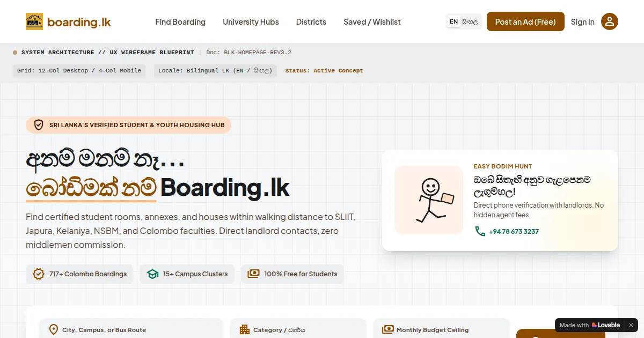Go to the Districts page

pyautogui.click(x=311, y=22)
